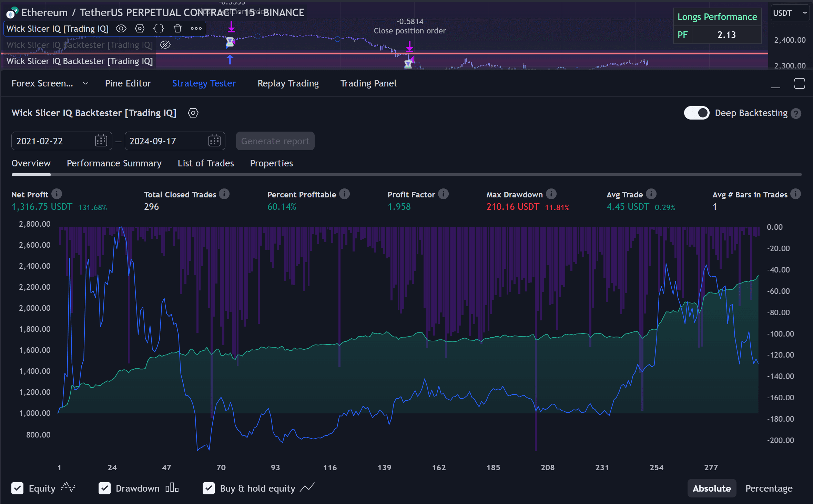Toggle Deep Backtesting switch
The height and width of the screenshot is (504, 813).
(x=697, y=113)
